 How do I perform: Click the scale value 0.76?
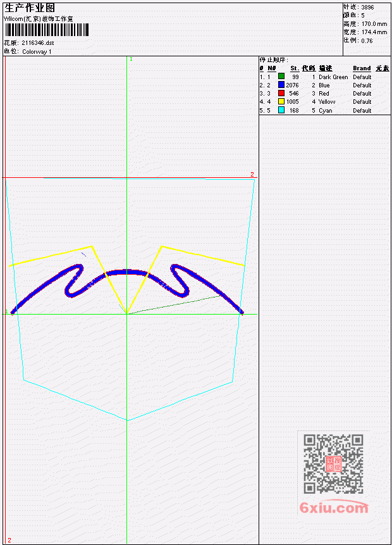(x=367, y=41)
